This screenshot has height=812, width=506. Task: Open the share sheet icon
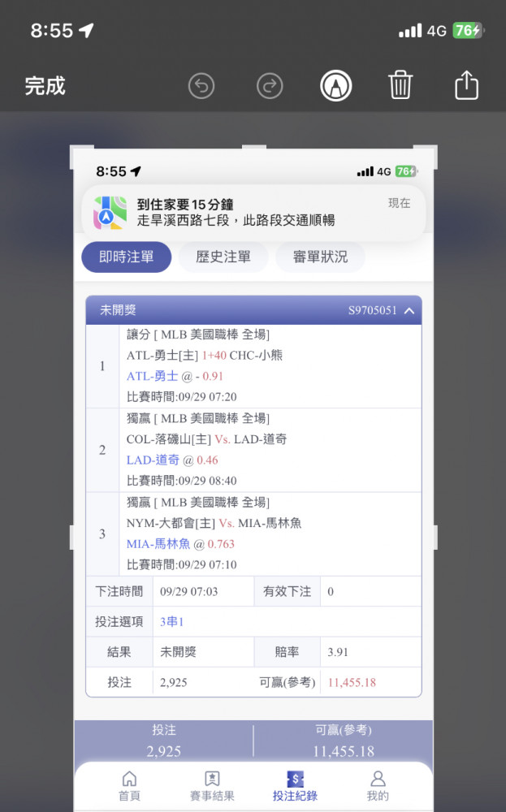pos(466,85)
